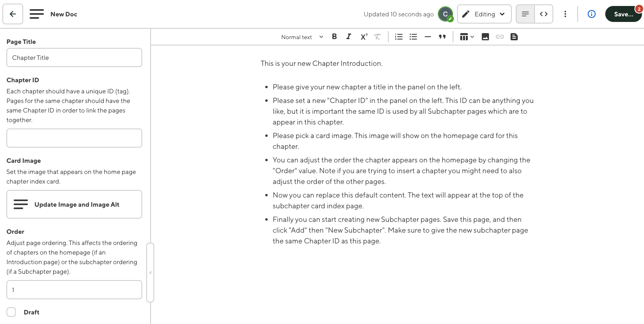Switch to rich text editor view
The height and width of the screenshot is (324, 644).
point(525,14)
